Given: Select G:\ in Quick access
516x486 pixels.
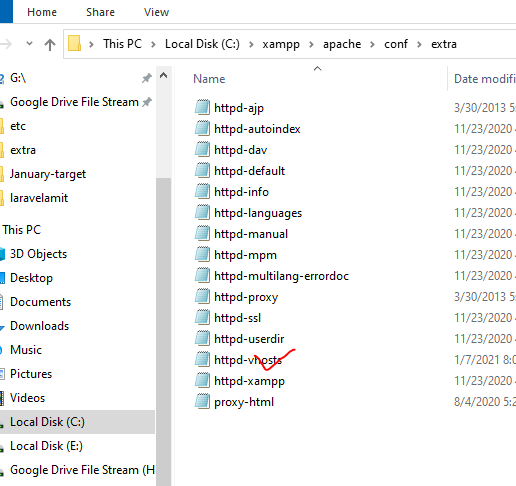Looking at the screenshot, I should click(18, 78).
